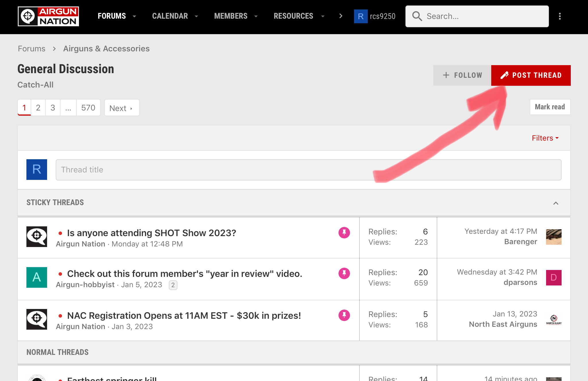Show more navigation items via right chevron
Viewport: 588px width, 381px height.
(x=341, y=16)
